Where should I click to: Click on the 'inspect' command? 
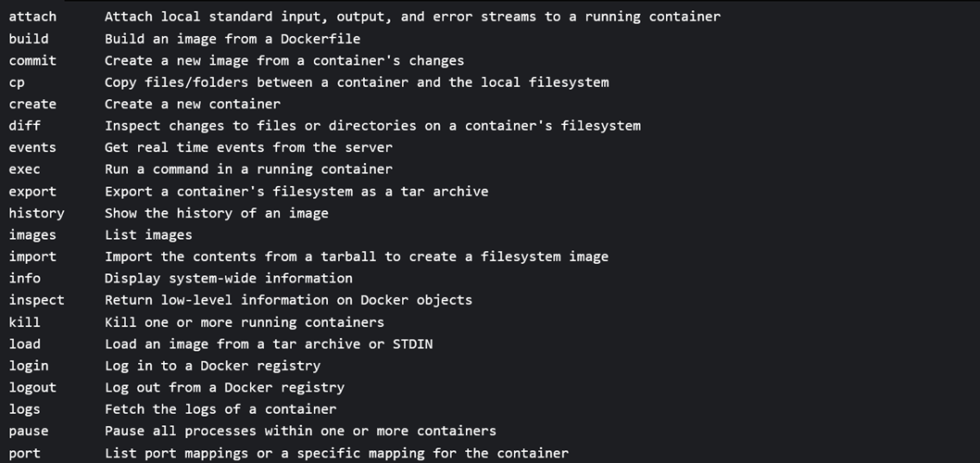[x=36, y=300]
